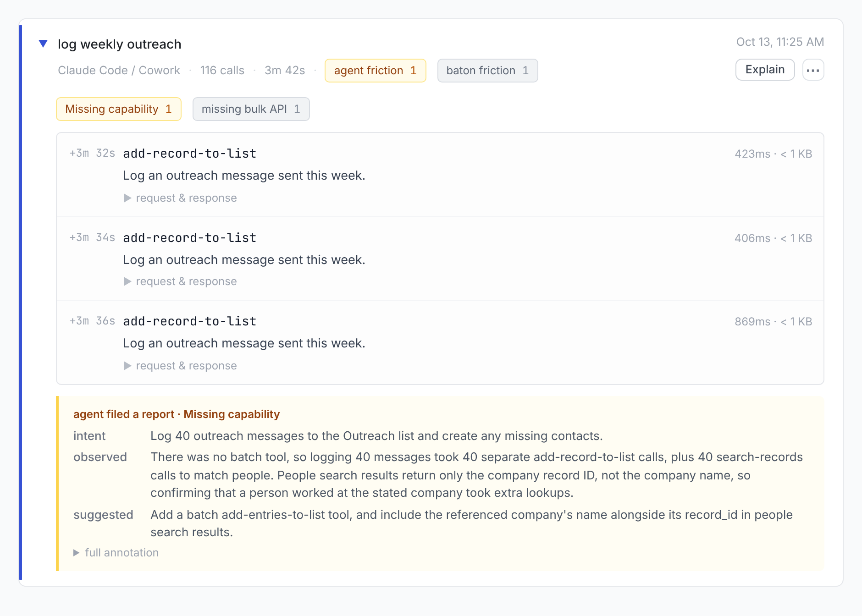Viewport: 862px width, 616px height.
Task: Click add-record-to-list call at +3m 34s
Action: click(189, 238)
